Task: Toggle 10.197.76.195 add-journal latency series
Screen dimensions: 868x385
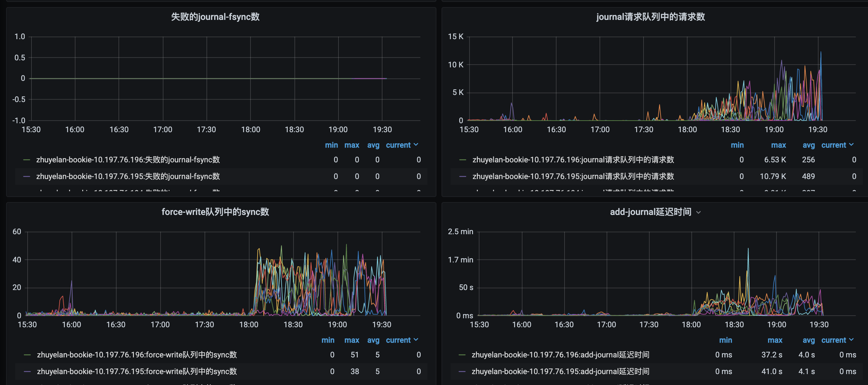Action: pyautogui.click(x=560, y=372)
